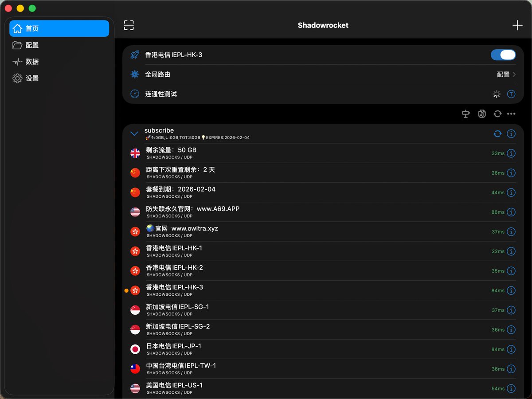Open 数据 in sidebar
Screen dimensions: 532x399
point(59,62)
